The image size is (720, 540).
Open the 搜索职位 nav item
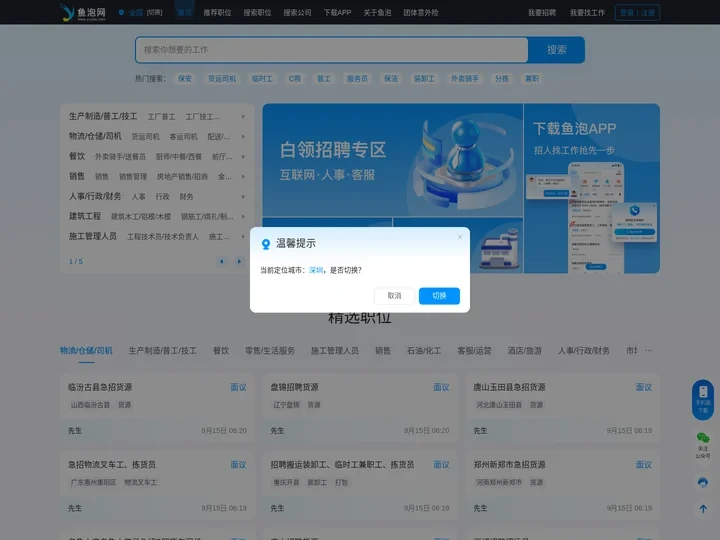point(257,12)
